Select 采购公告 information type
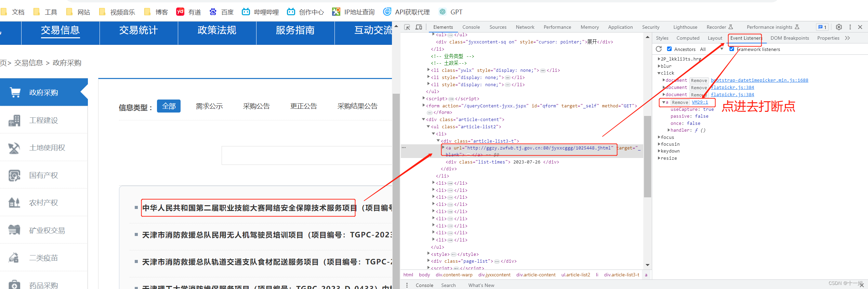 256,106
